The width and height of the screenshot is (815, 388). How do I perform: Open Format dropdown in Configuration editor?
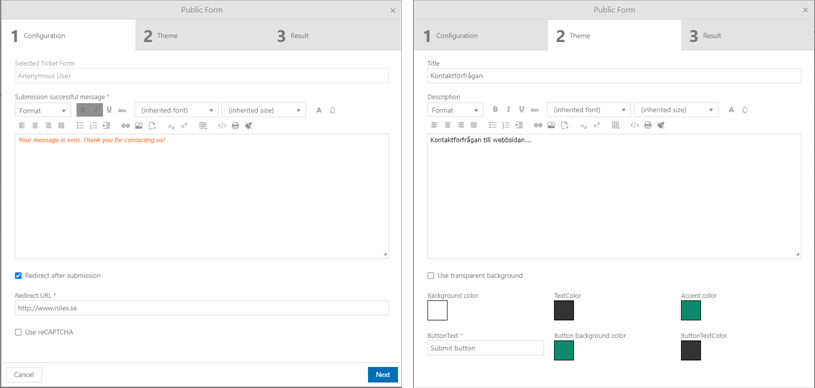43,110
